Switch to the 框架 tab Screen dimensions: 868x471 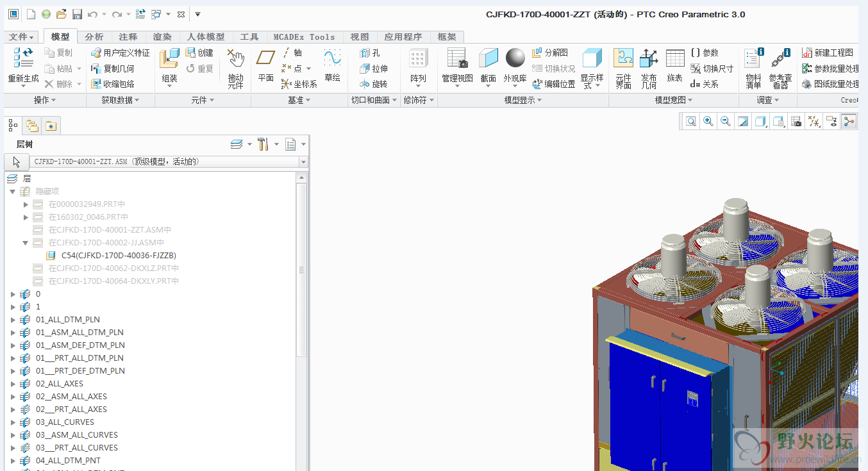[x=447, y=37]
